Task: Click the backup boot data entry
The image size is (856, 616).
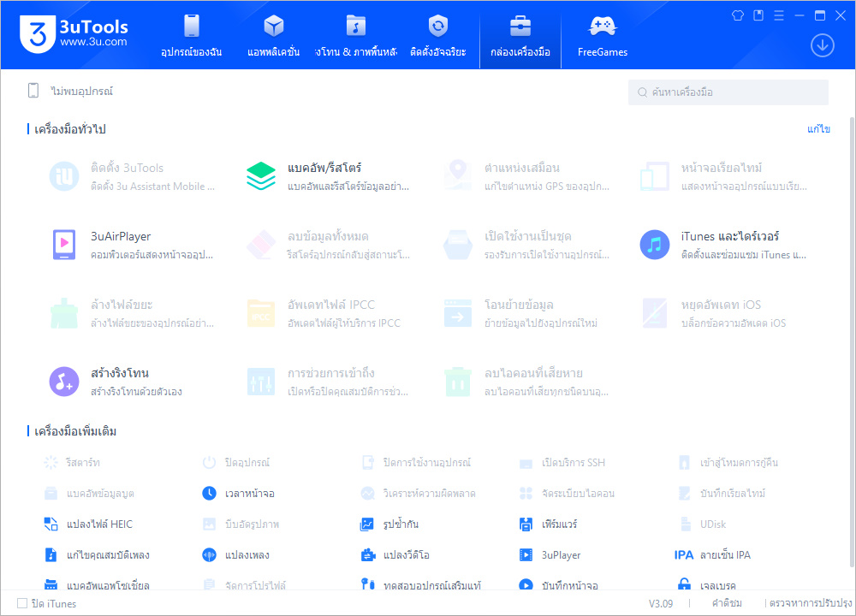Action: 89,494
